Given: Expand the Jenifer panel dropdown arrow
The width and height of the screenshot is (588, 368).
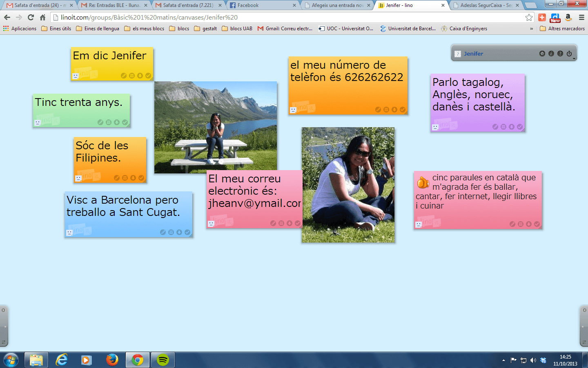Looking at the screenshot, I should [574, 59].
